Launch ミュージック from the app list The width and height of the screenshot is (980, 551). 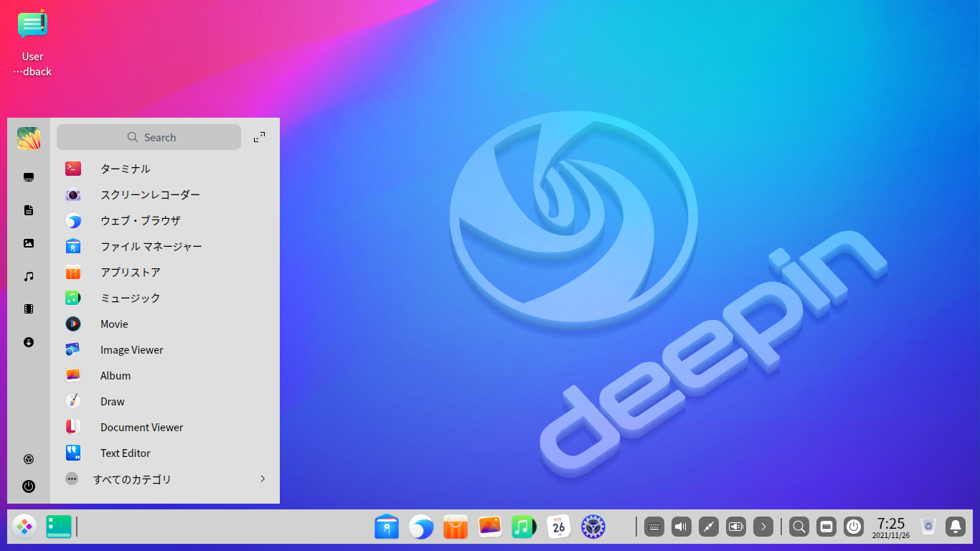pyautogui.click(x=165, y=298)
